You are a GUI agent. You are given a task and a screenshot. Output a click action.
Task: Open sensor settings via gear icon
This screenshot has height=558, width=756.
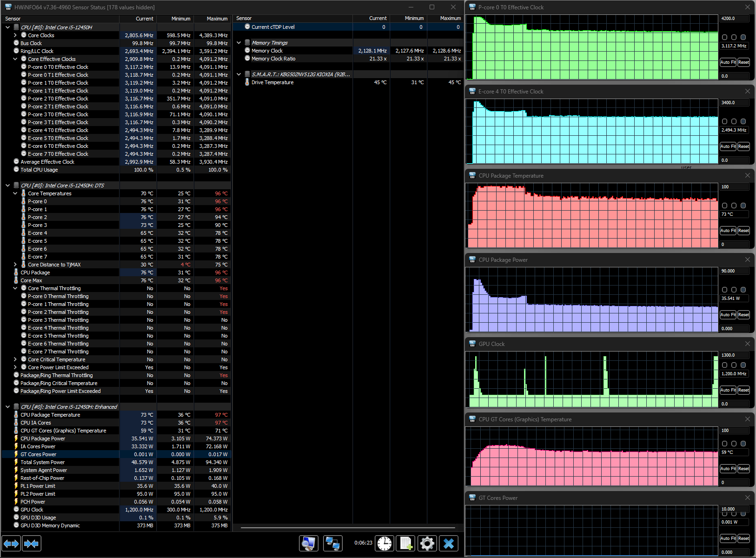[x=427, y=543]
